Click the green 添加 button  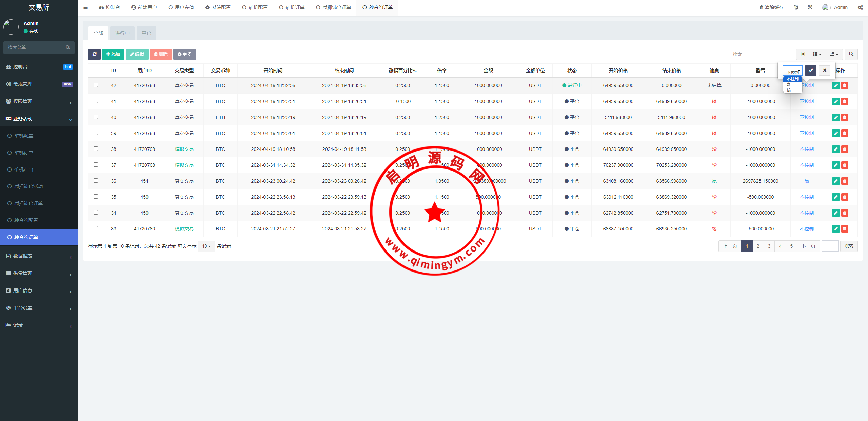click(113, 54)
